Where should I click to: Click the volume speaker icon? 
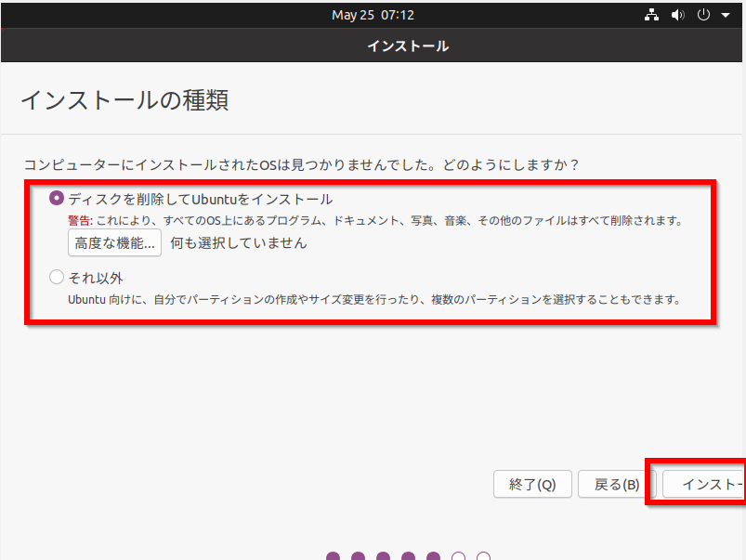[677, 15]
